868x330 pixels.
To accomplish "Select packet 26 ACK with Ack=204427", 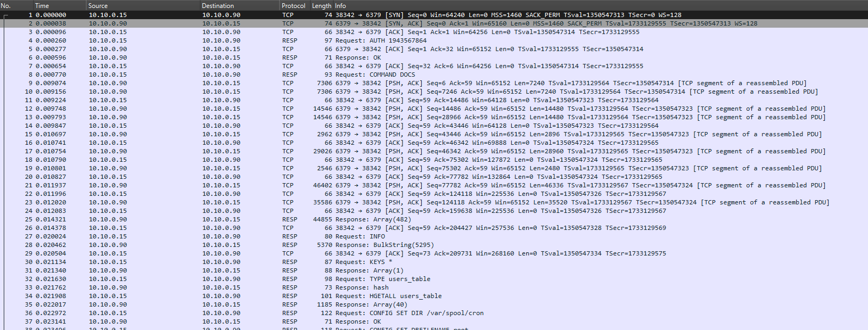I will [434, 228].
